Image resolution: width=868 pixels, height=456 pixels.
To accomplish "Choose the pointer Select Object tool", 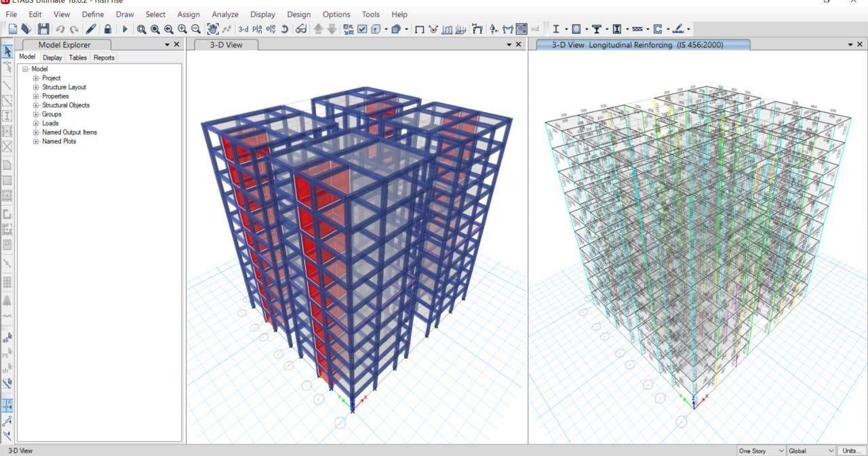I will [x=7, y=52].
